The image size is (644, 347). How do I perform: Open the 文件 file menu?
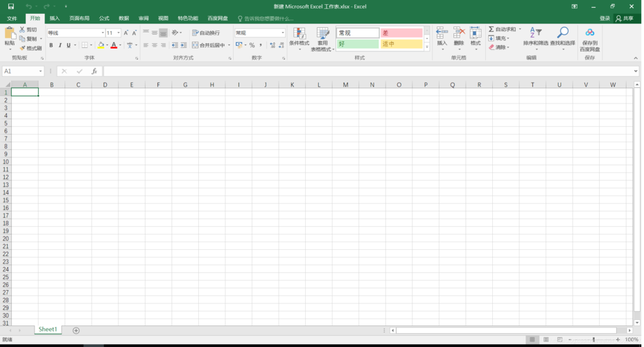coord(12,19)
